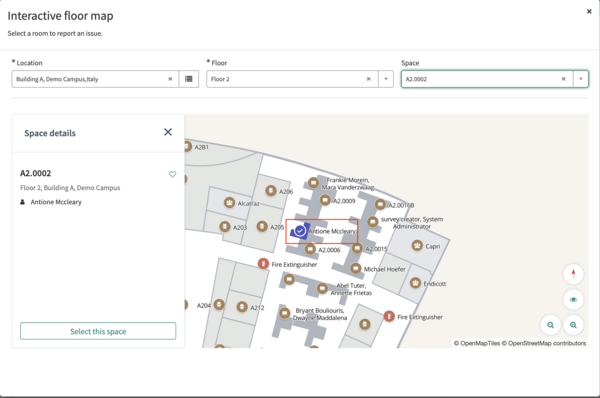Click the Antione Mccleary map label
Screen dimensions: 600x398
pos(332,232)
